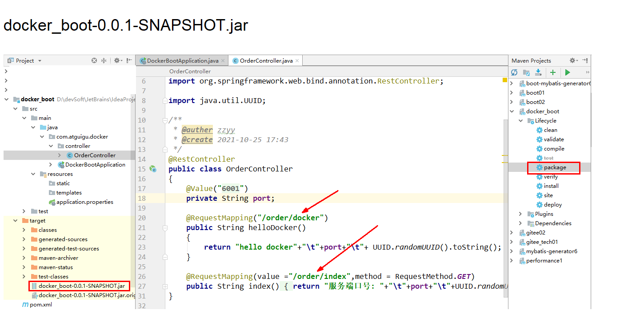The width and height of the screenshot is (644, 318).
Task: Open the Project view dropdown
Action: (x=40, y=61)
